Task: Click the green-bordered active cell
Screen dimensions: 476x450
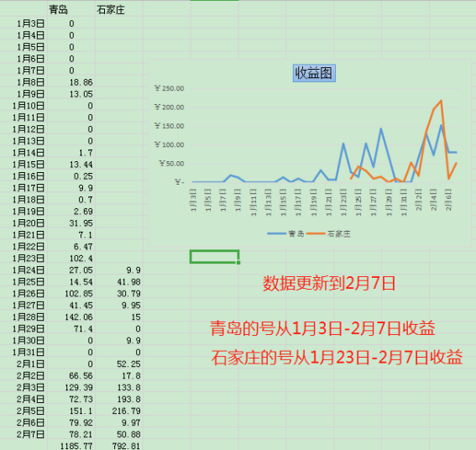Action: pyautogui.click(x=214, y=257)
